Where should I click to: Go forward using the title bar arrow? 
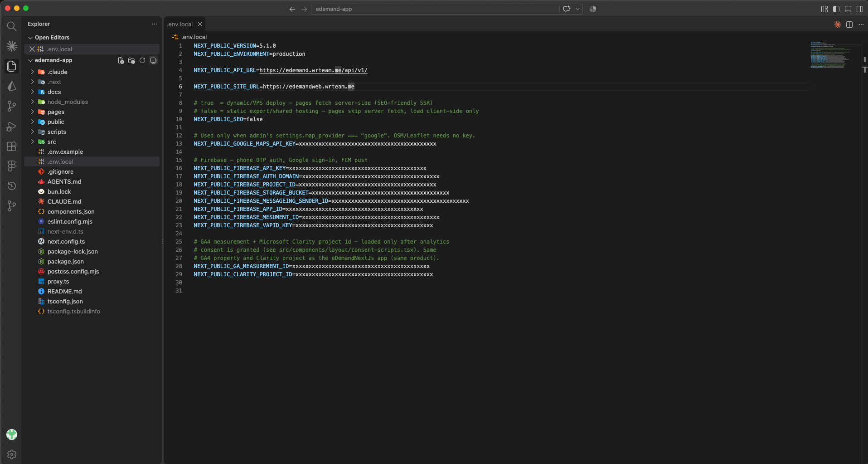(304, 9)
